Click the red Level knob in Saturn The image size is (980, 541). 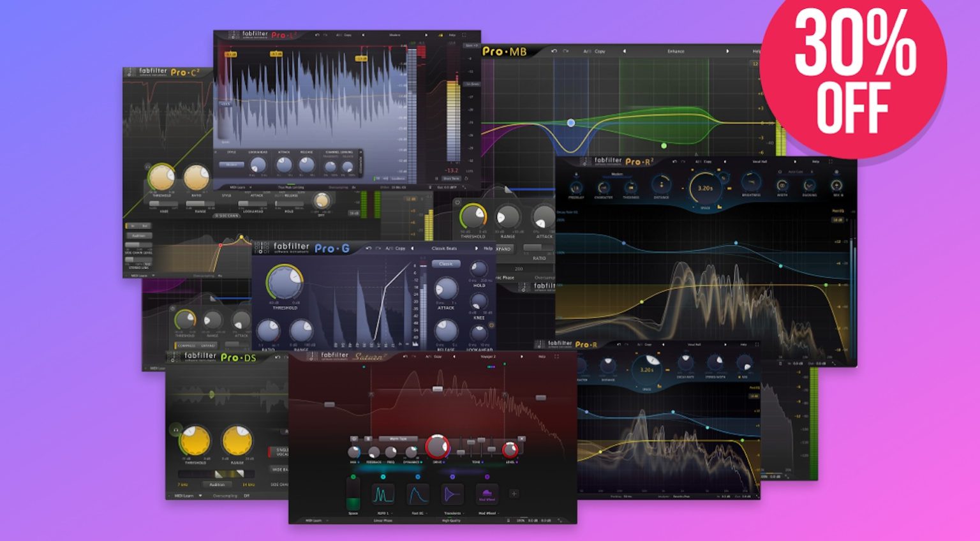coord(510,450)
